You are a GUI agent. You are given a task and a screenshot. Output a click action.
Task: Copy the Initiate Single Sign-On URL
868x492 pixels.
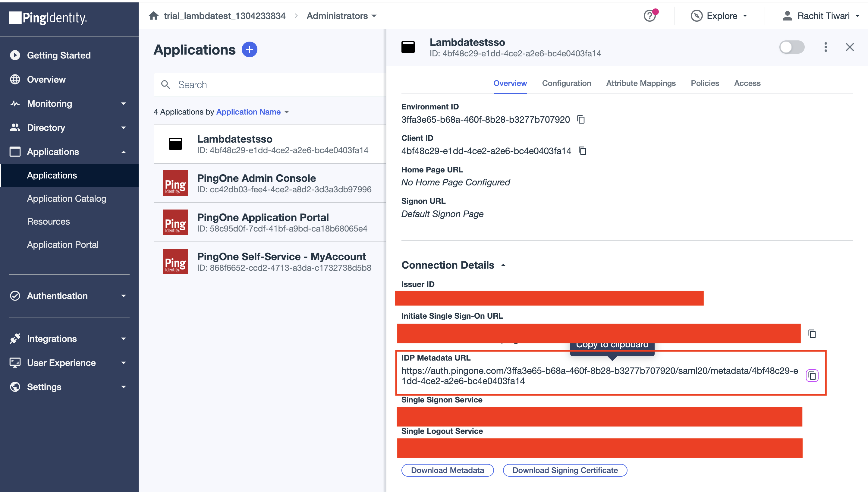point(812,333)
